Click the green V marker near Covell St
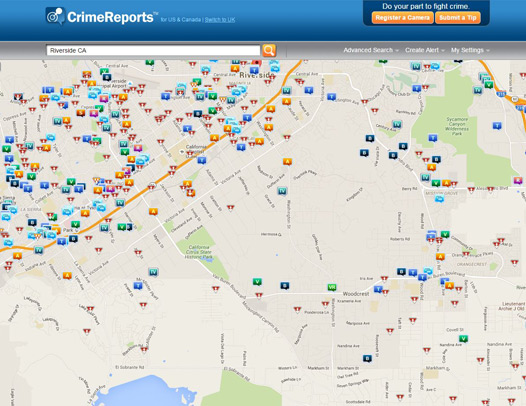526x406 pixels. [x=463, y=339]
